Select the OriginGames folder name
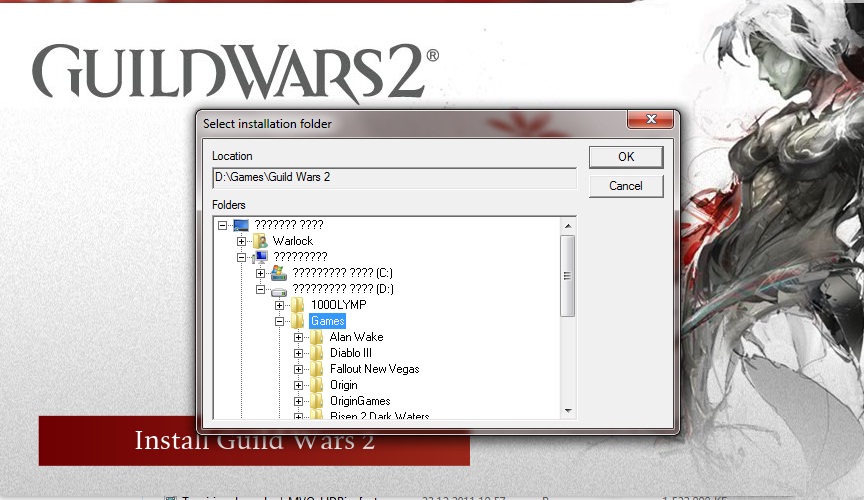The image size is (864, 500). pos(360,401)
